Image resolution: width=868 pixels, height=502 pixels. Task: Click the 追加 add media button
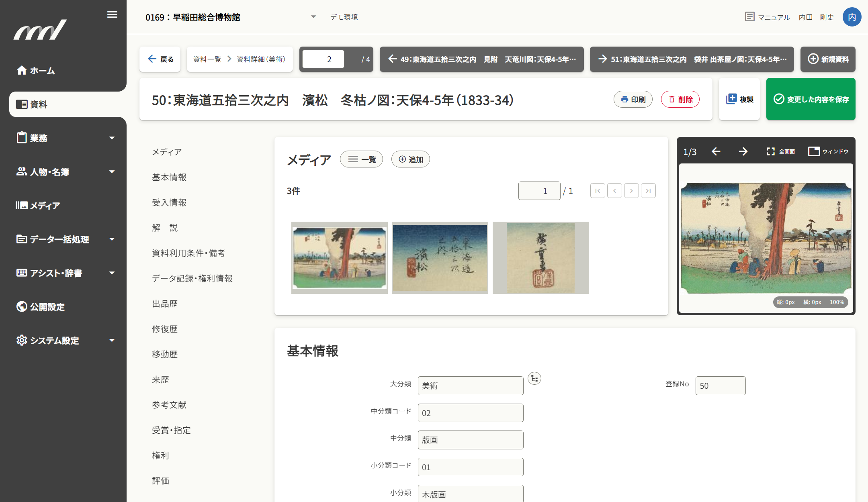click(x=410, y=159)
